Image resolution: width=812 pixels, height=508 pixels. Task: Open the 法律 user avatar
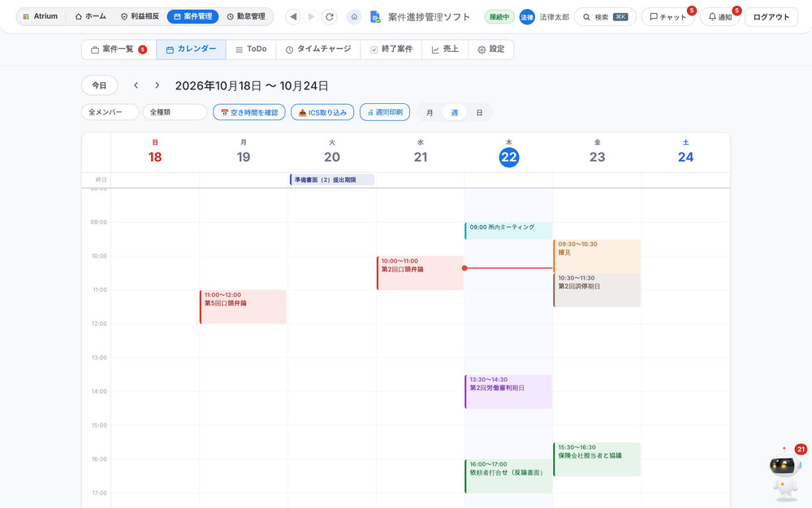[527, 17]
